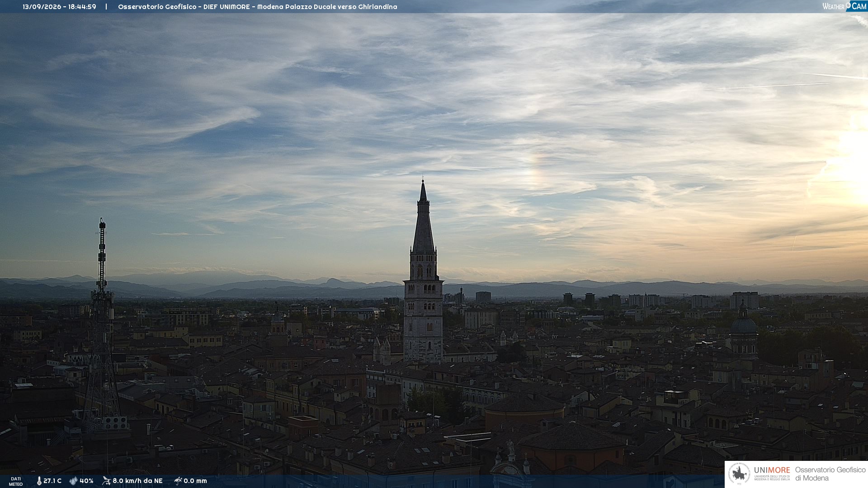Click the 40% humidity value
This screenshot has width=868, height=488.
click(x=86, y=481)
